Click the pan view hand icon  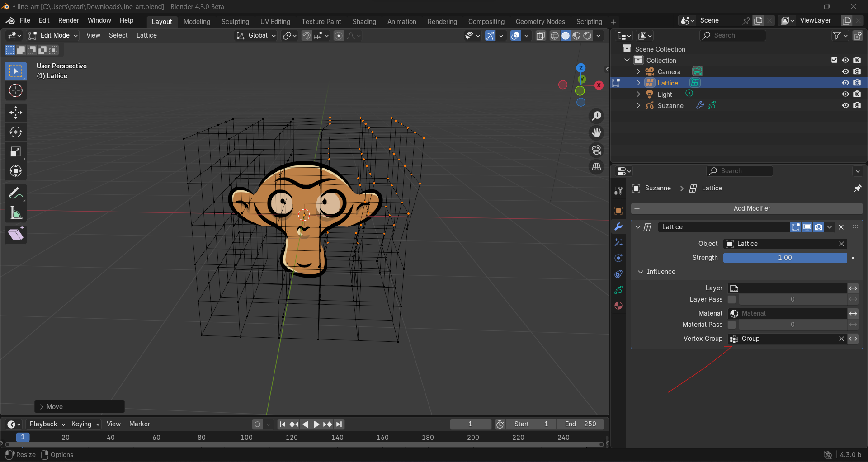[x=597, y=133]
